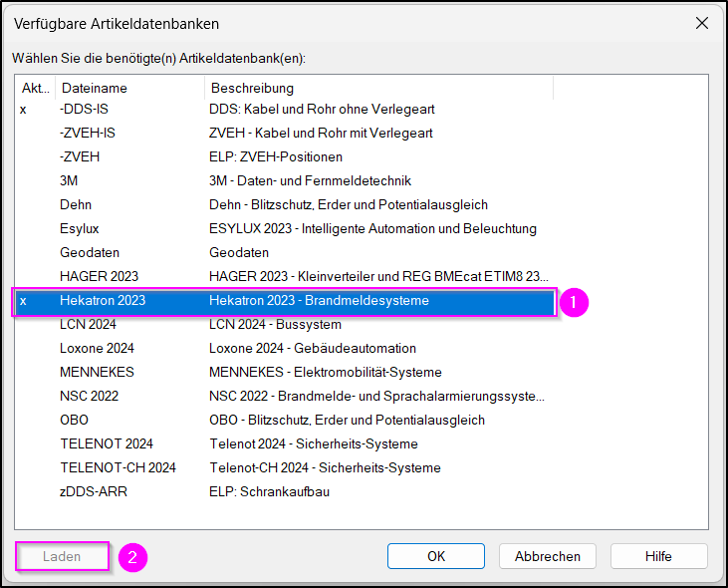Sort by the Dateiname column header

[130, 88]
